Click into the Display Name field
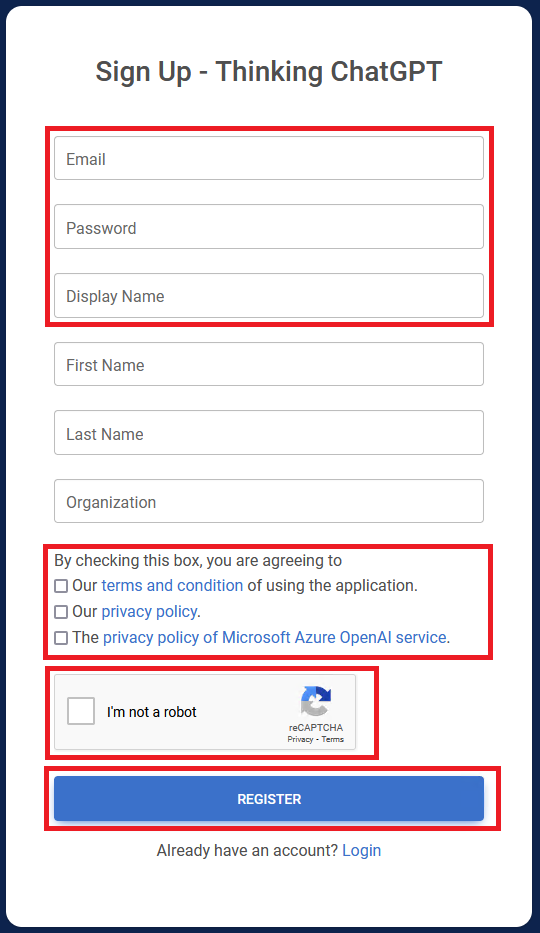540x933 pixels. point(269,296)
